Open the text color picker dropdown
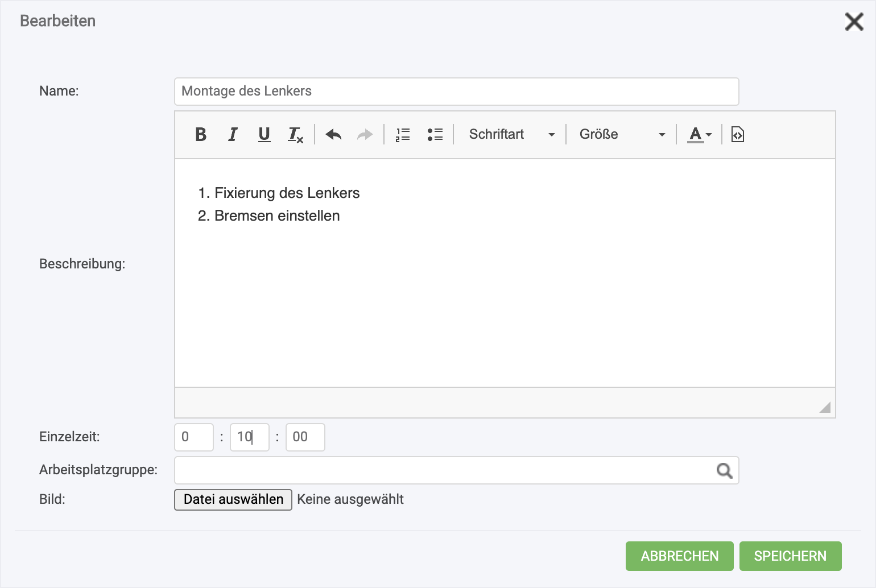 pyautogui.click(x=699, y=135)
